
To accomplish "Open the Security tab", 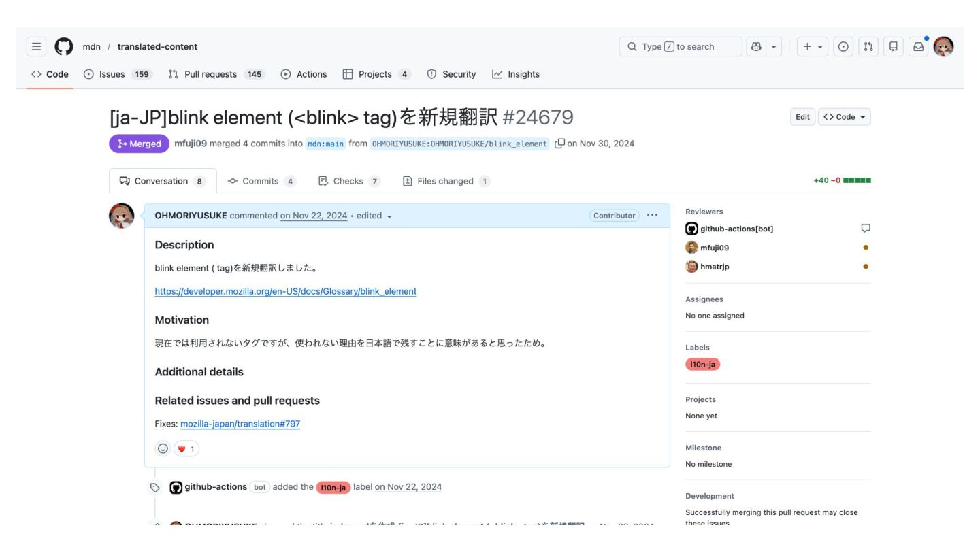I will 451,74.
